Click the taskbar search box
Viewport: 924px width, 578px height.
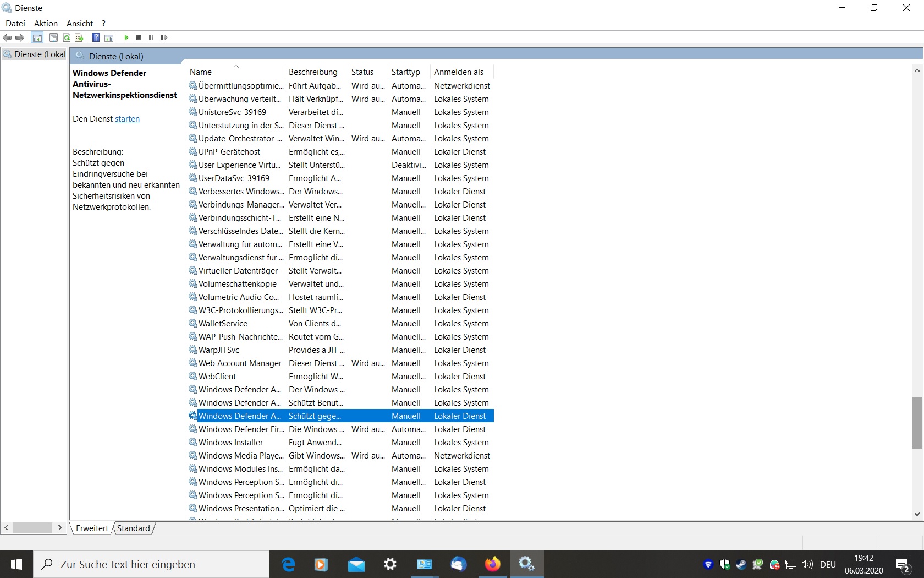pyautogui.click(x=151, y=564)
